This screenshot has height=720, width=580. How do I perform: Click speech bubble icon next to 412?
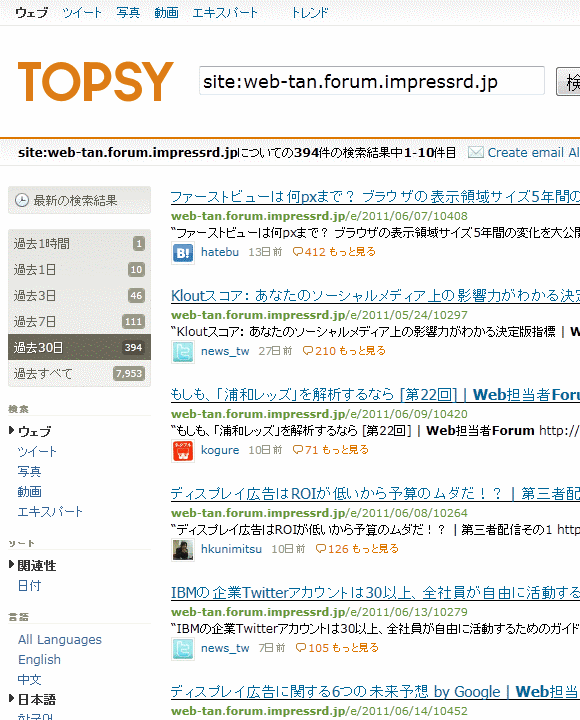tap(298, 252)
